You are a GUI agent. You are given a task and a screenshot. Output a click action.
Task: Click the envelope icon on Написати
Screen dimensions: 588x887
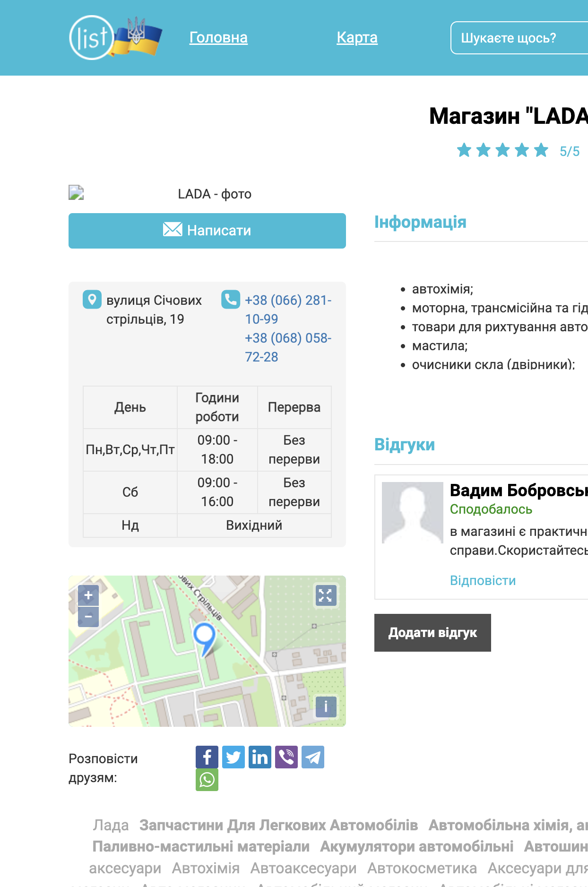[173, 229]
